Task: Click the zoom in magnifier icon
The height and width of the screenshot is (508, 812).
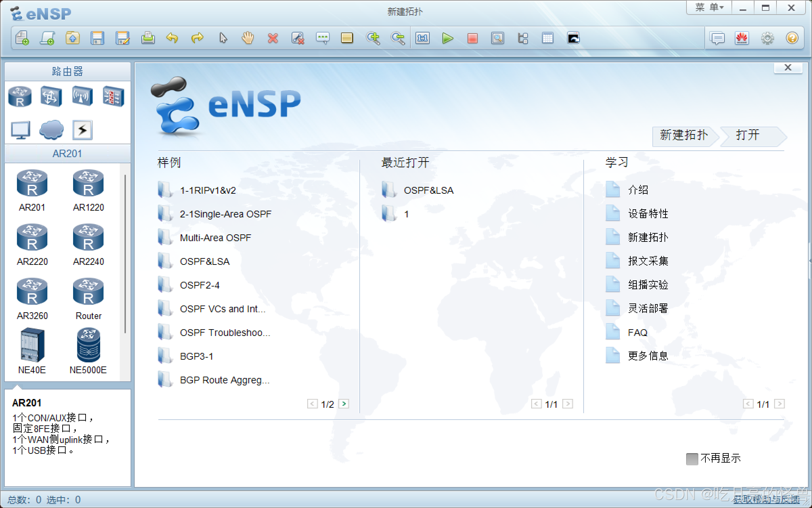Action: click(373, 38)
